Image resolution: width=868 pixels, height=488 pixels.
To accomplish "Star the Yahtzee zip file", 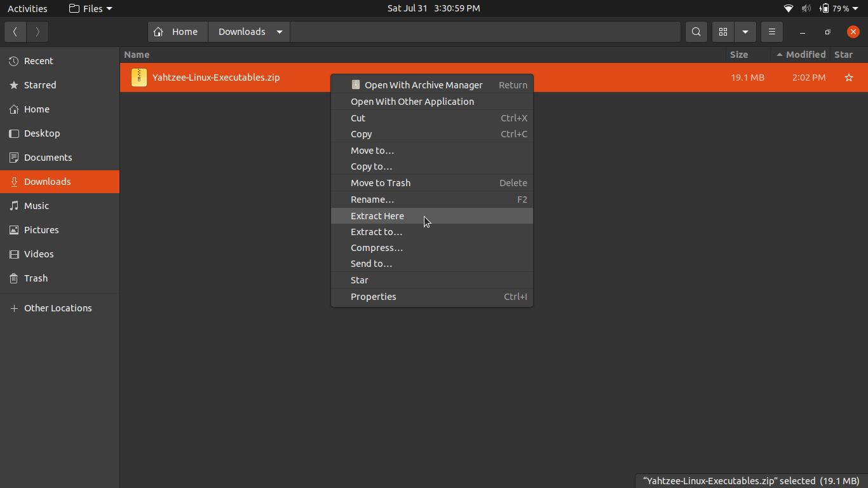I will (848, 78).
